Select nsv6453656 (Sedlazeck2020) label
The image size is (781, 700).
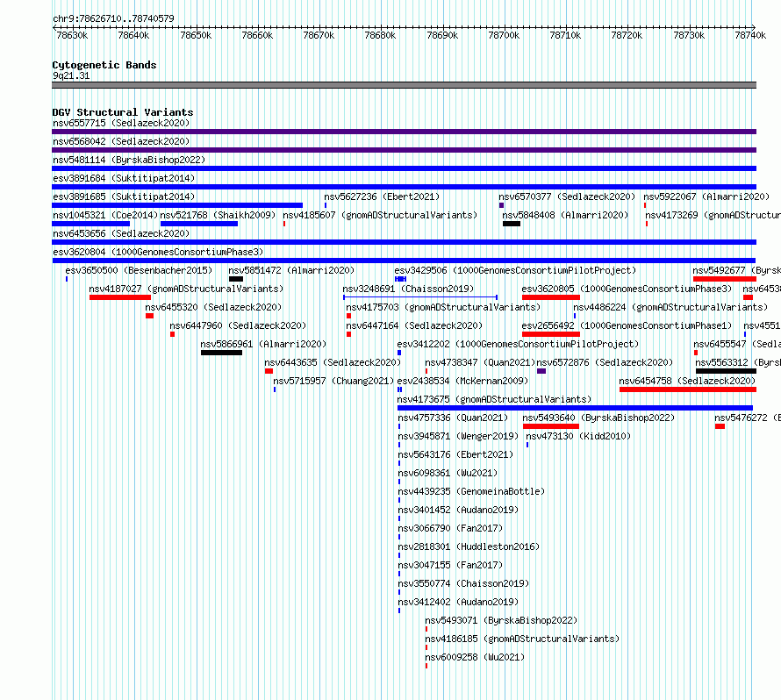click(x=121, y=233)
